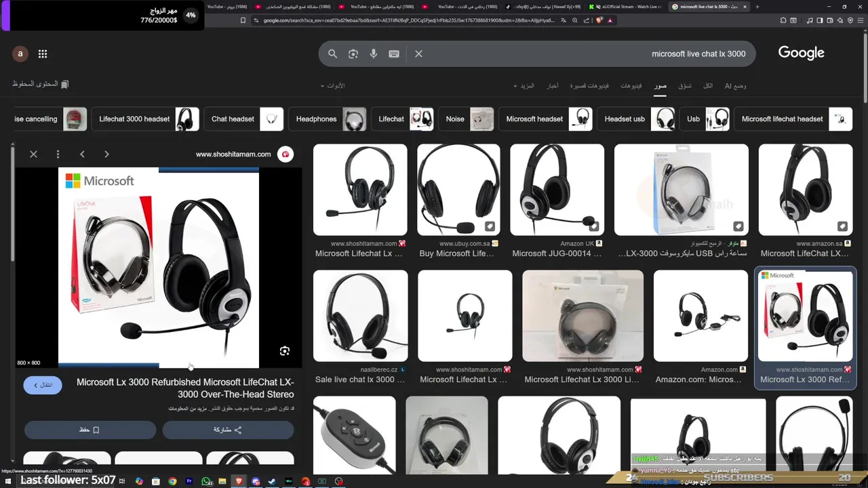Open the Microsoft Lx 3000 Refurbished title link
The image size is (868, 488).
point(185,388)
